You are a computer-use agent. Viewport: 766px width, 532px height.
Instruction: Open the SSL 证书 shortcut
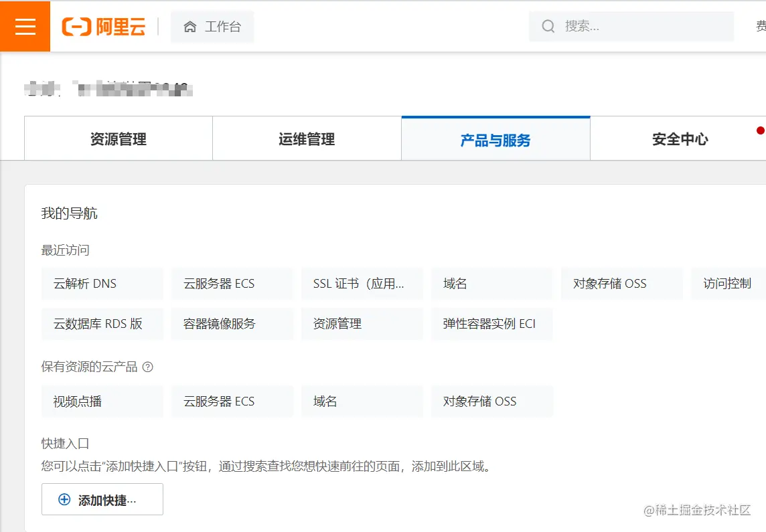(x=362, y=284)
